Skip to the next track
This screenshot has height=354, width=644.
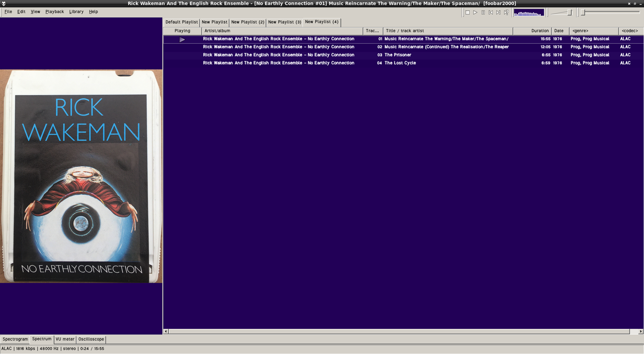(499, 12)
